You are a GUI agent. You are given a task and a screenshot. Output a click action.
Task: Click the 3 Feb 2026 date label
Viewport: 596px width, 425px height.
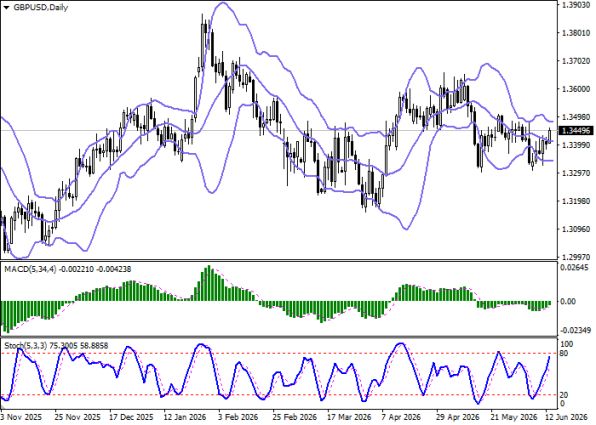[238, 417]
